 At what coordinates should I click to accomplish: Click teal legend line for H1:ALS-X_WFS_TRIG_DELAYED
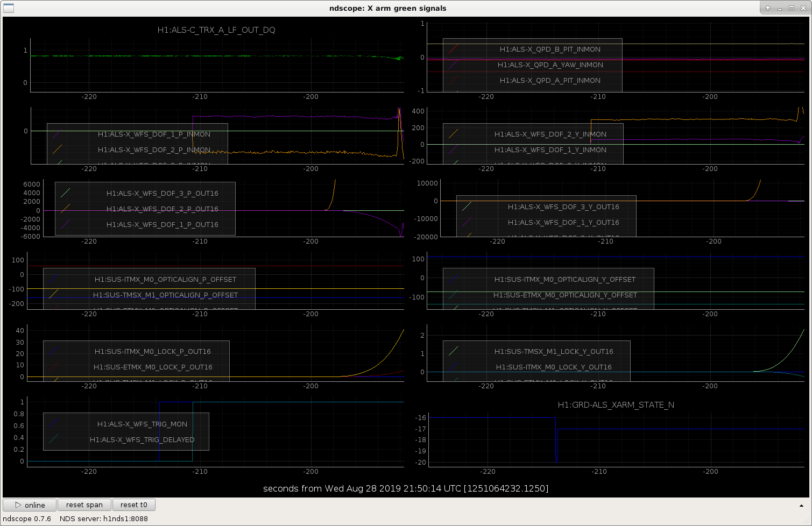point(54,439)
